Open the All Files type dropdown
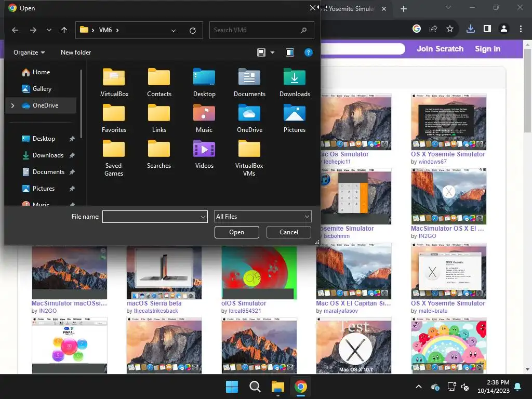 click(x=262, y=217)
